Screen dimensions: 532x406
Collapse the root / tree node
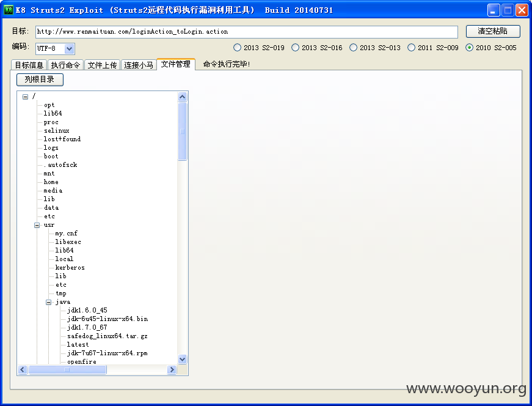tap(25, 97)
